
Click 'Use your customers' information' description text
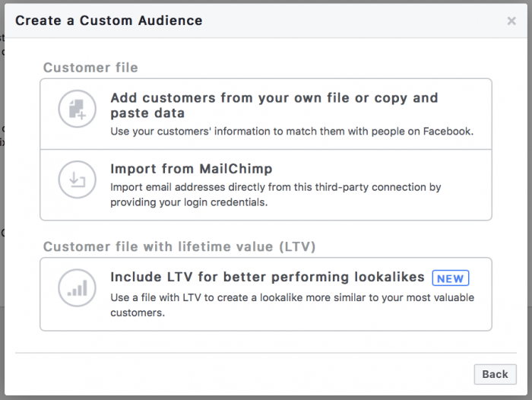point(292,132)
